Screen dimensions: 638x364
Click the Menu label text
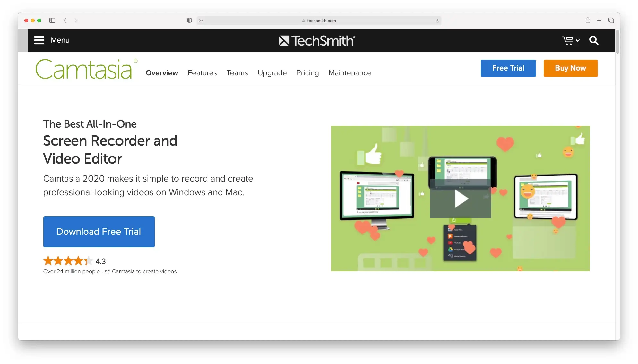60,40
